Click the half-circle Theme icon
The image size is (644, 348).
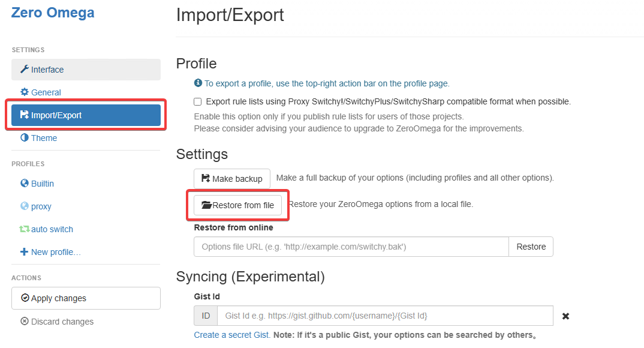point(25,138)
